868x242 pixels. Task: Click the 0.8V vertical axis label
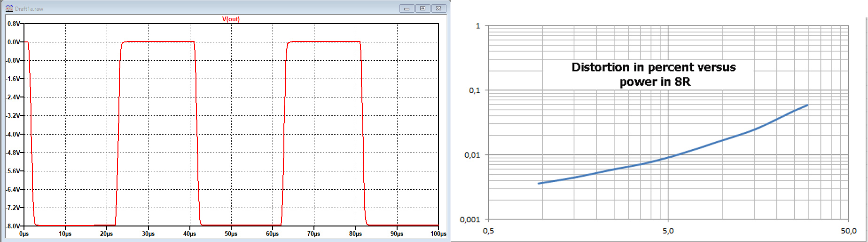point(14,24)
